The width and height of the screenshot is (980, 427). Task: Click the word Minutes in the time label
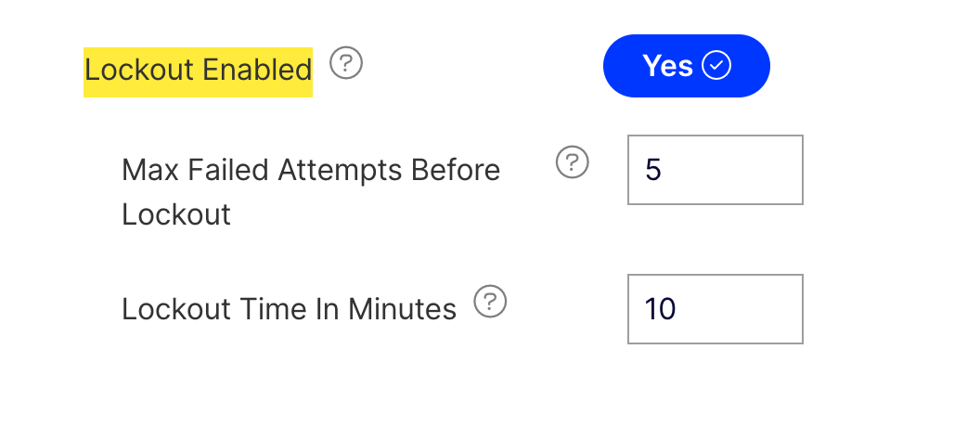(402, 309)
